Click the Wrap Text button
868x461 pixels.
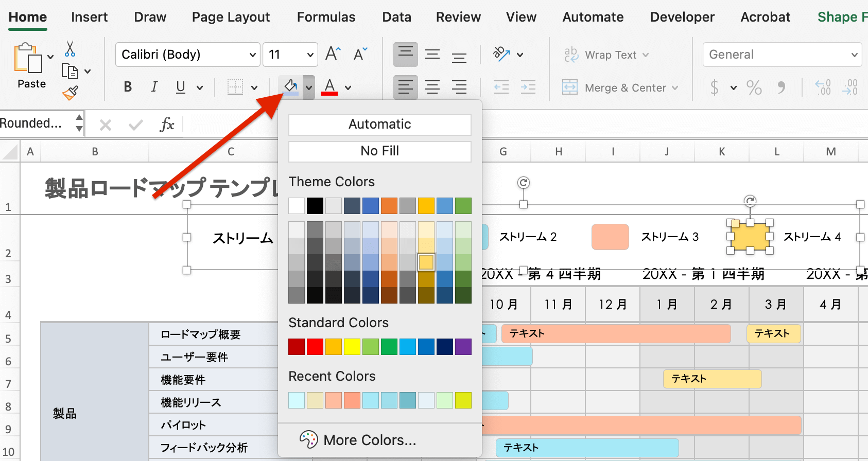click(606, 55)
